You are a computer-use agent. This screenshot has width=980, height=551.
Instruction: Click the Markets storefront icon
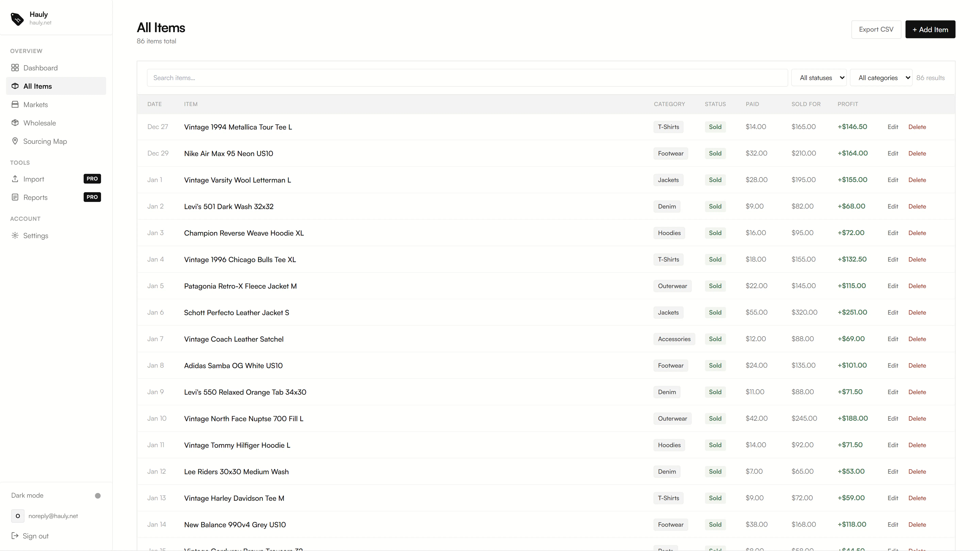click(x=15, y=104)
